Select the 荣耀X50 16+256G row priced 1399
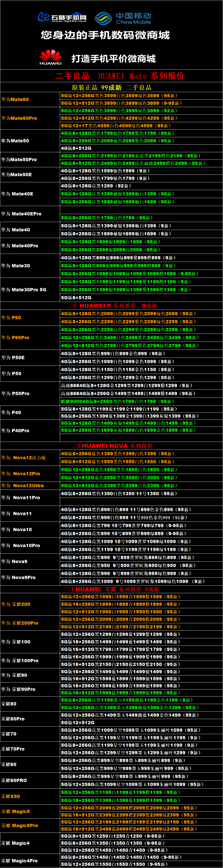 (x=141, y=800)
